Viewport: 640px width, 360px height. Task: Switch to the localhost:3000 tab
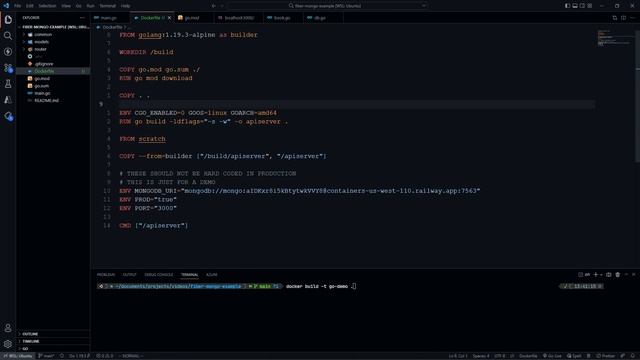238,18
